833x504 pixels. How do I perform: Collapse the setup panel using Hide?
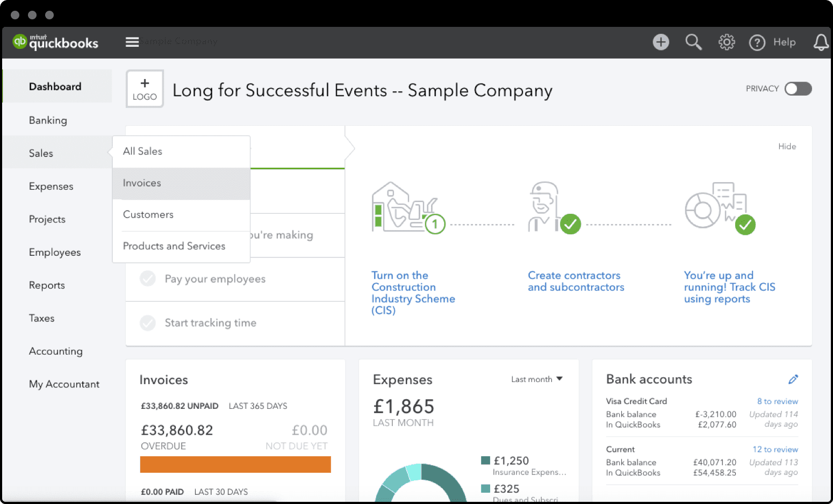(x=787, y=146)
